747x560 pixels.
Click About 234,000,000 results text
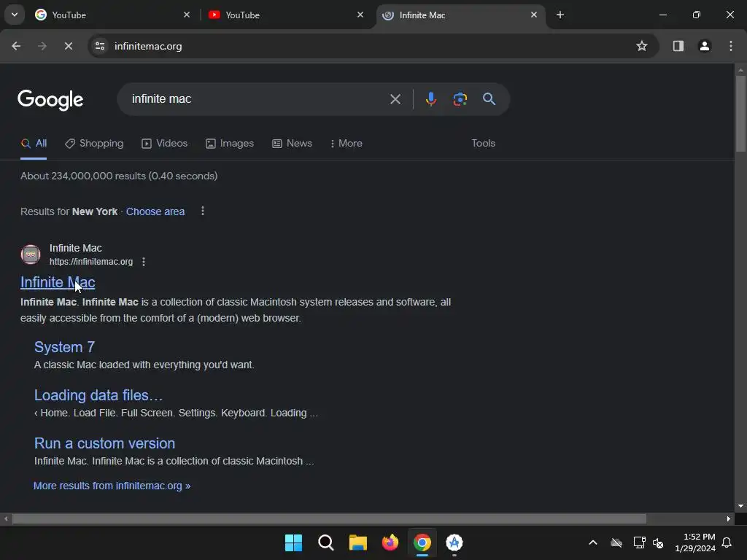pos(119,176)
